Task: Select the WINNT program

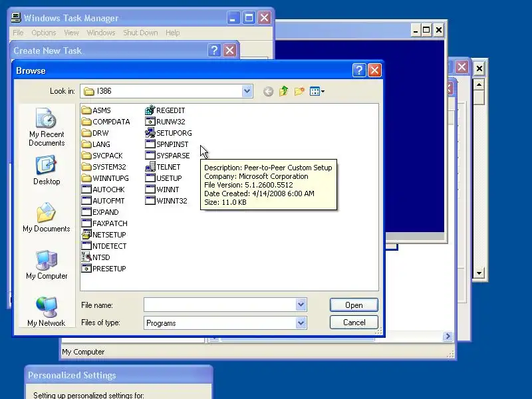Action: coord(162,190)
